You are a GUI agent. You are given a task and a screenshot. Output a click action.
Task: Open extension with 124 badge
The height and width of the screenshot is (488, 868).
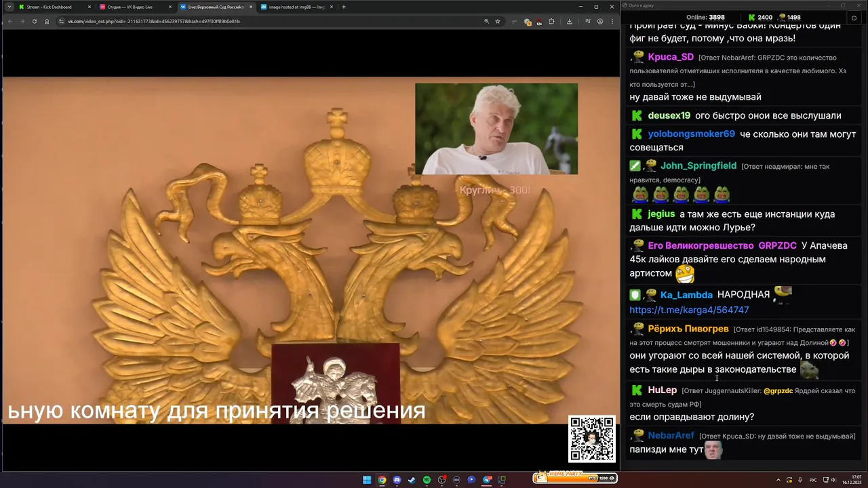(x=539, y=22)
